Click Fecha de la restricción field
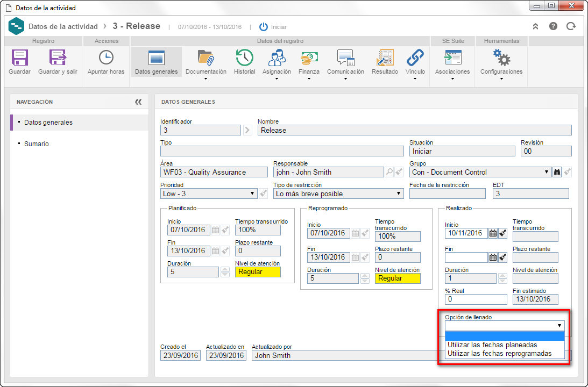Screen dimensions: 588x387 coord(448,193)
